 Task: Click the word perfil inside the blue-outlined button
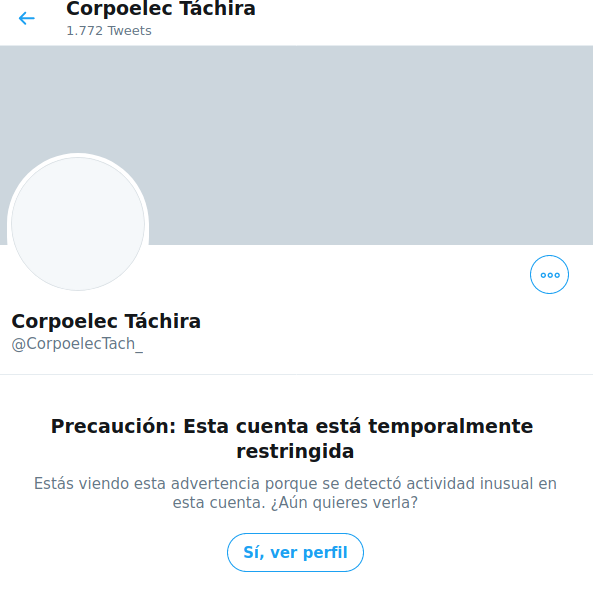click(325, 552)
